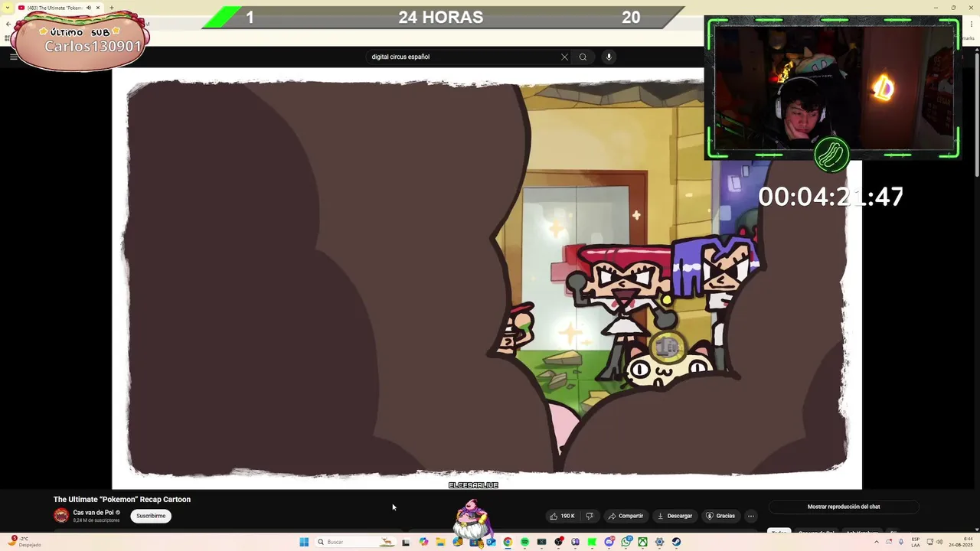Launch Copilot from the taskbar
The height and width of the screenshot is (551, 980).
point(423,542)
